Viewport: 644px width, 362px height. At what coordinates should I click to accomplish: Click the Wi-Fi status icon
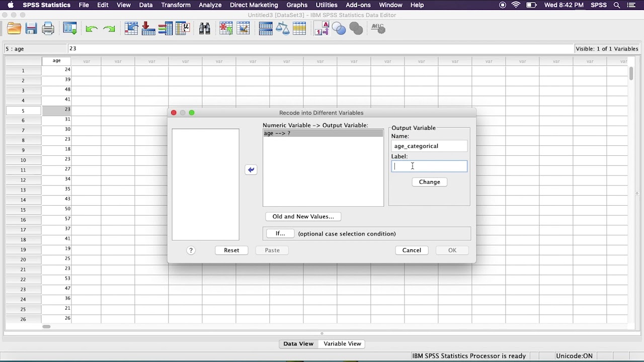point(516,5)
